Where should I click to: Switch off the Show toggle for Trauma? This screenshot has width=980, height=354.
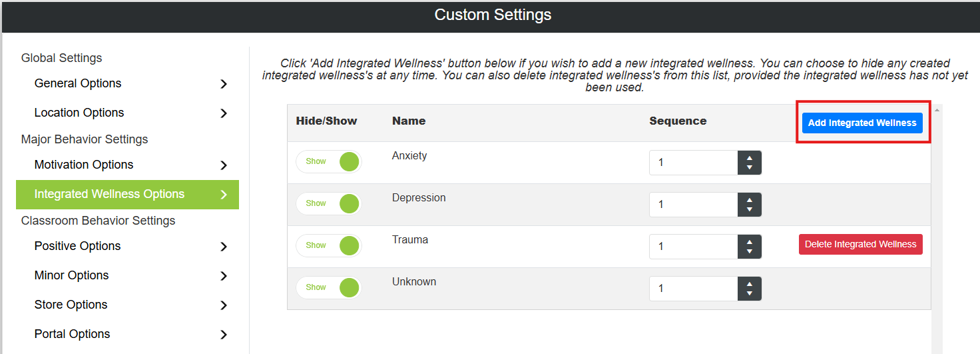coord(329,245)
